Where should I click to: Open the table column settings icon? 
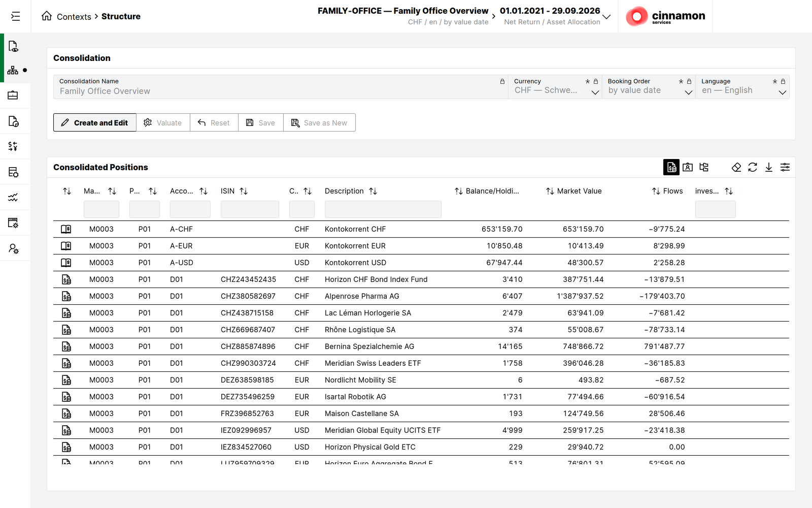click(x=785, y=167)
